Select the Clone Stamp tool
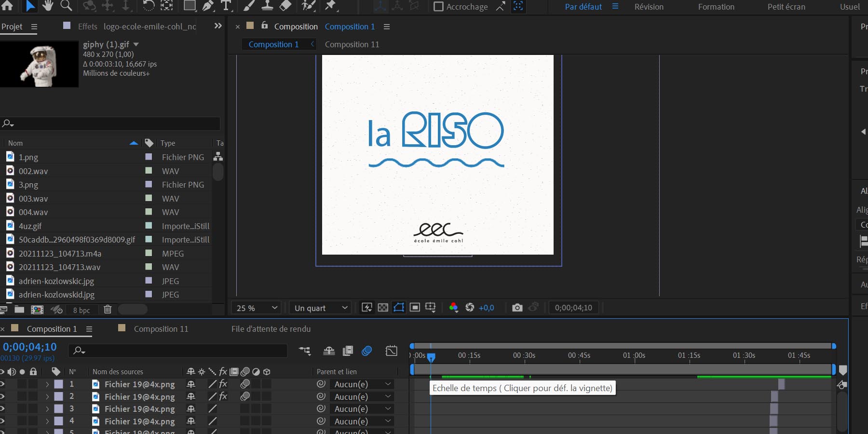 point(267,6)
